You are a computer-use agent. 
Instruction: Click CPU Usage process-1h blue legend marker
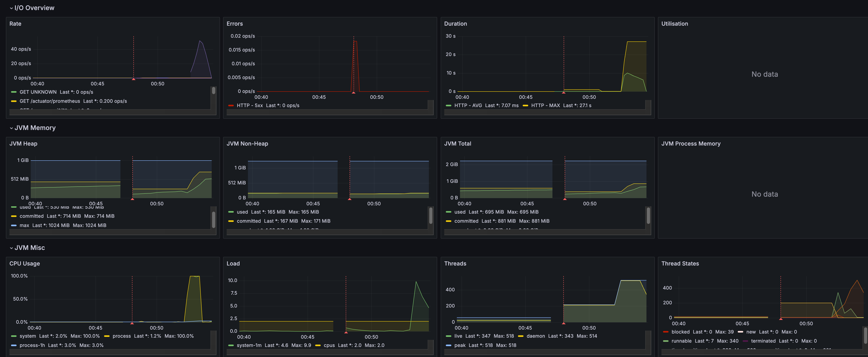pos(14,345)
